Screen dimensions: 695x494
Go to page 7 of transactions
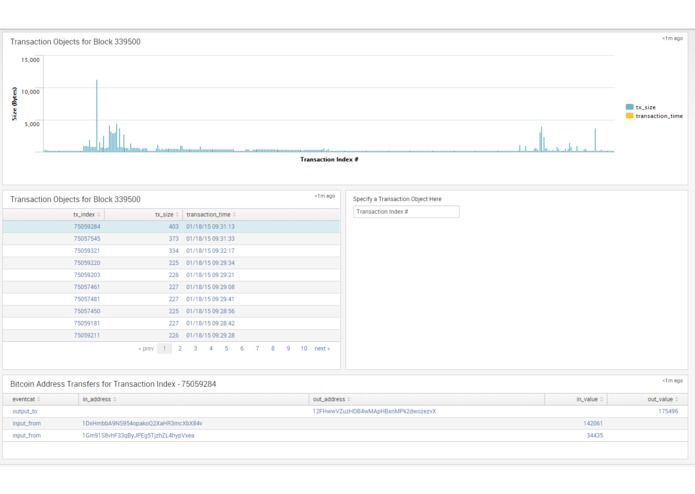click(258, 349)
